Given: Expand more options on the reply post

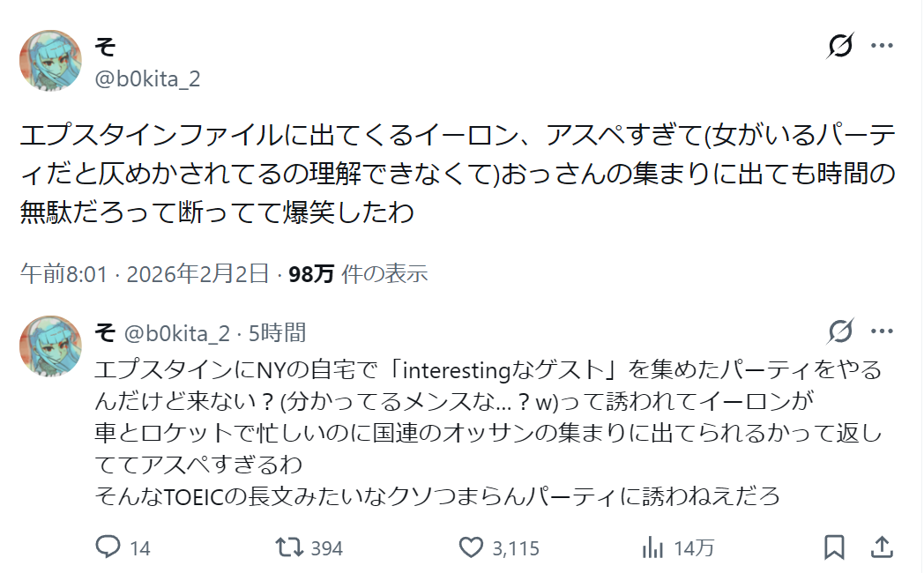Looking at the screenshot, I should point(882,331).
